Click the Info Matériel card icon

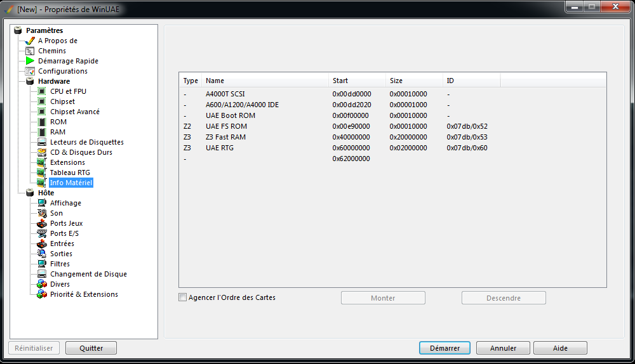point(42,183)
